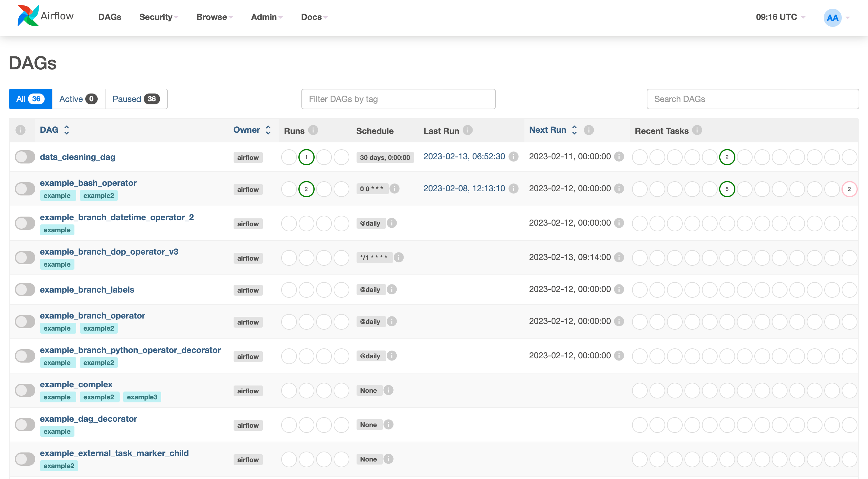The image size is (868, 479).
Task: Unpause example_branch_python_operator_decorator via toggle
Action: tap(25, 356)
